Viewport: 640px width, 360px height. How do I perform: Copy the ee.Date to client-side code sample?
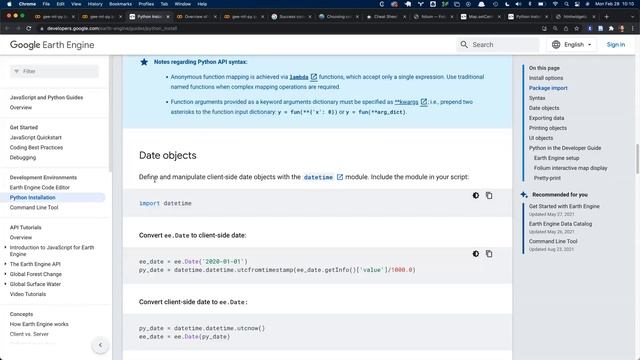tap(489, 254)
